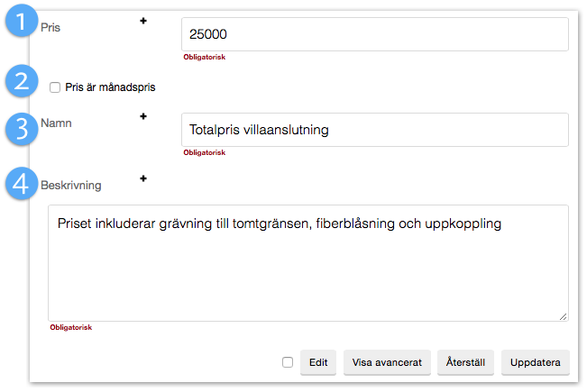The image size is (587, 392).
Task: Tick the checkbox left of Edit
Action: 288,362
